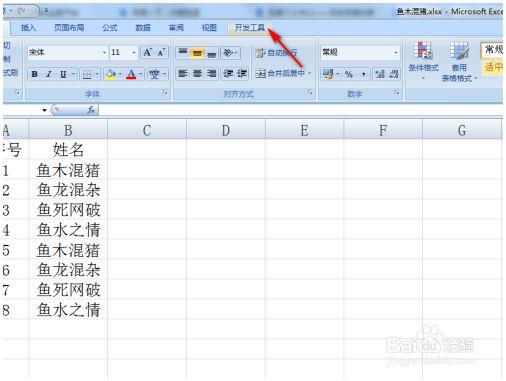The width and height of the screenshot is (506, 381).
Task: Expand the font name dropdown
Action: click(x=104, y=53)
